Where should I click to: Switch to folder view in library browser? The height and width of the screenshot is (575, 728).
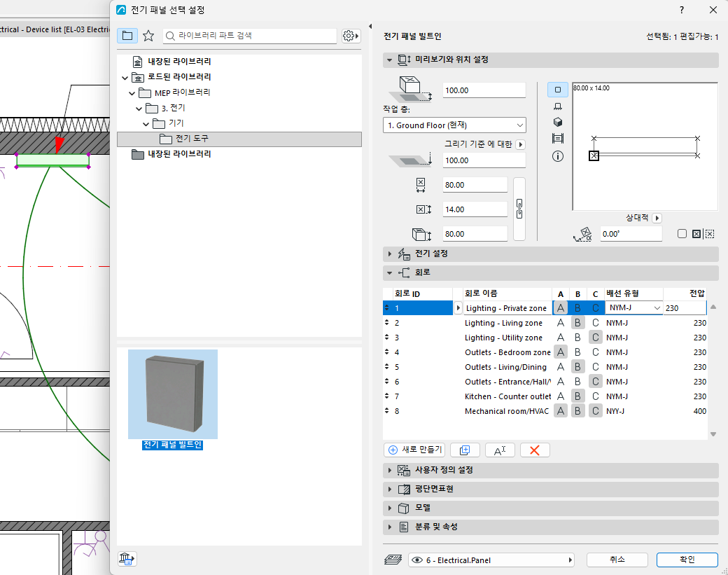[x=127, y=36]
